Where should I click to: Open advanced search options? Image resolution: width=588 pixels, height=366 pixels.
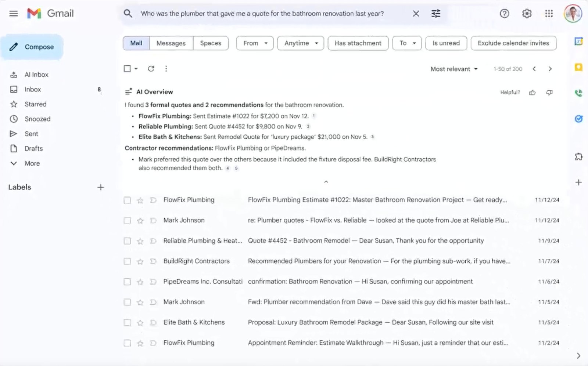[x=435, y=13]
